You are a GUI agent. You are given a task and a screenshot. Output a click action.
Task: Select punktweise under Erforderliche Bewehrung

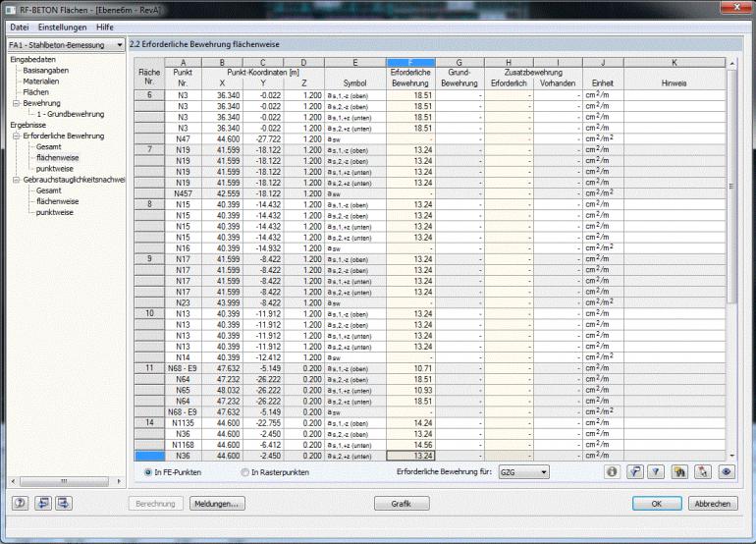click(54, 169)
